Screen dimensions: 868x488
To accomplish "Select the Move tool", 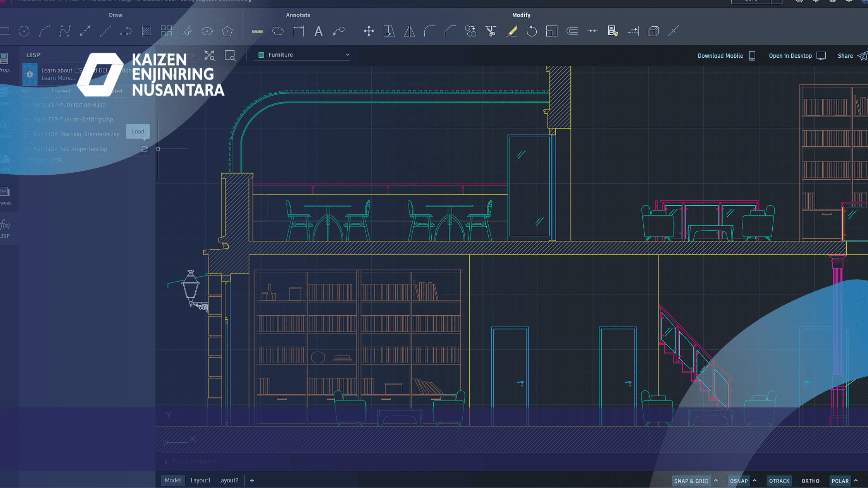I will coord(369,31).
